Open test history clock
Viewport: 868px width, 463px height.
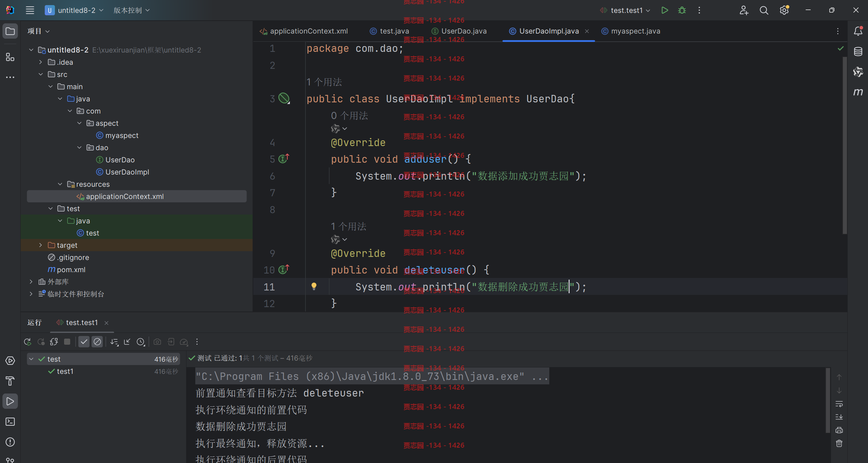pyautogui.click(x=141, y=342)
